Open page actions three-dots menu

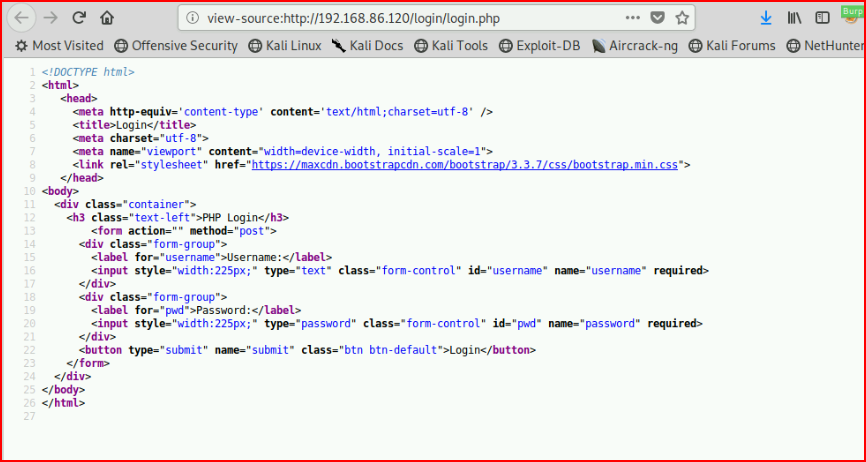point(632,18)
